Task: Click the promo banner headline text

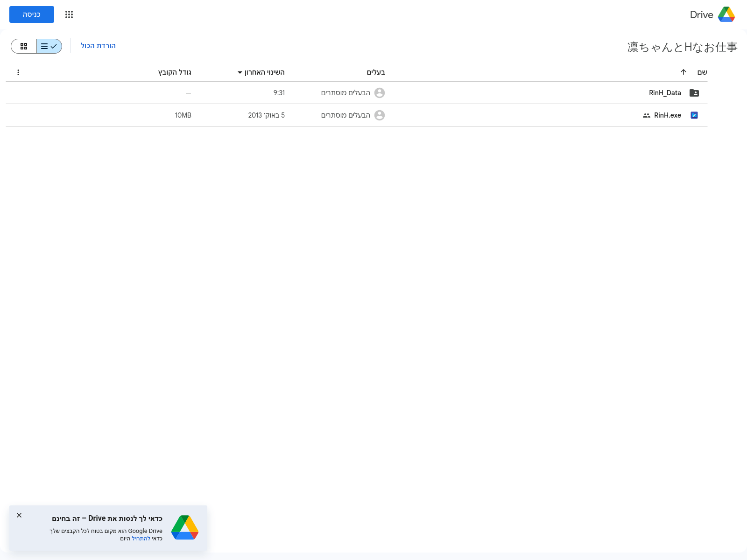Action: tap(107, 518)
